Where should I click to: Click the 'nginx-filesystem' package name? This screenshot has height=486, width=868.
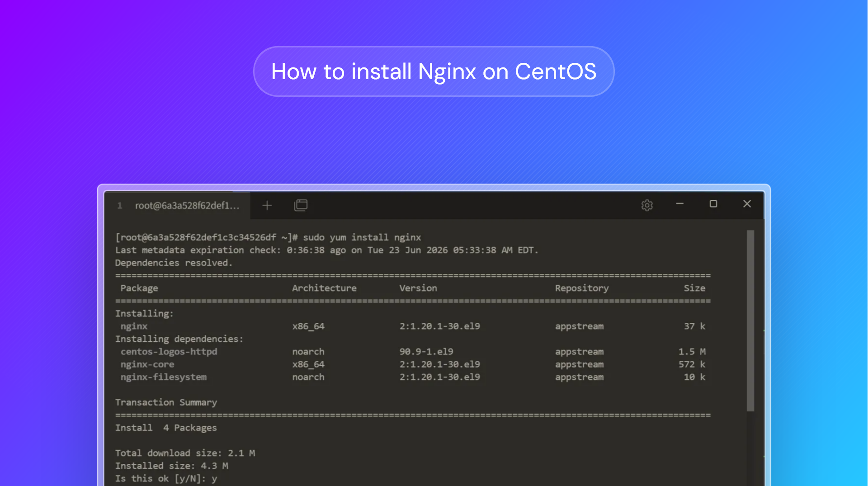[163, 377]
